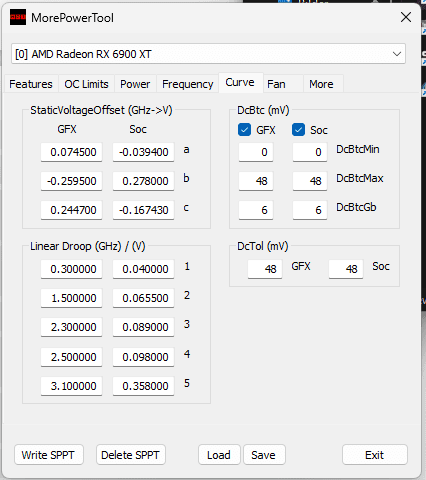Load a saved profile with Load button

(x=219, y=455)
